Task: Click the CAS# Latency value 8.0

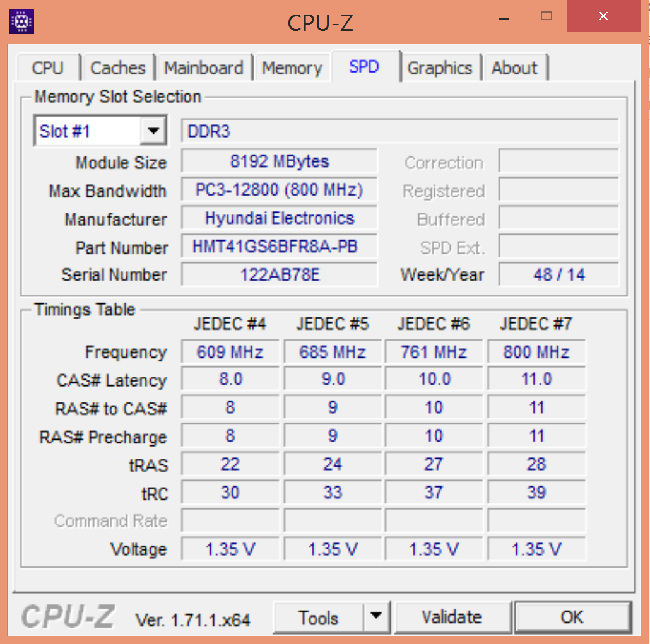Action: 230,379
